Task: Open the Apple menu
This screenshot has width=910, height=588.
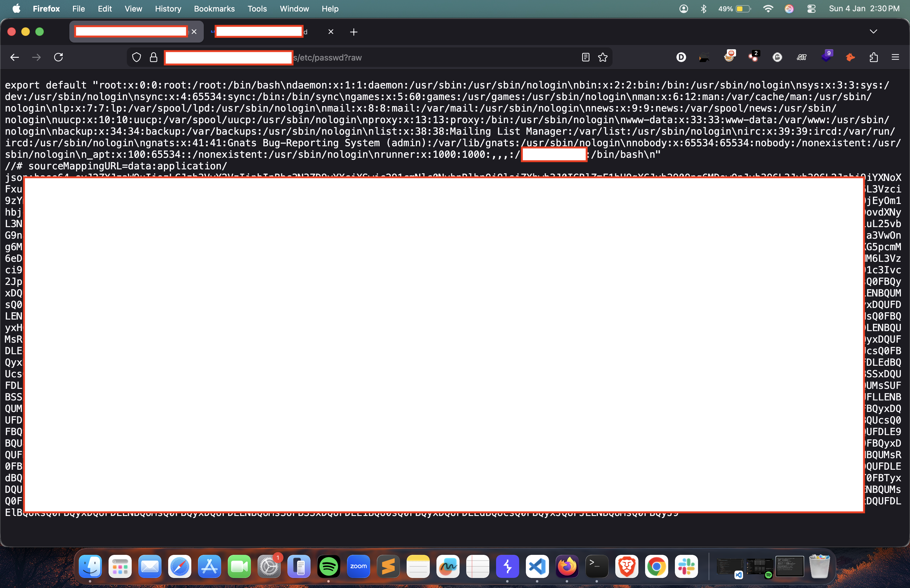Action: tap(16, 9)
